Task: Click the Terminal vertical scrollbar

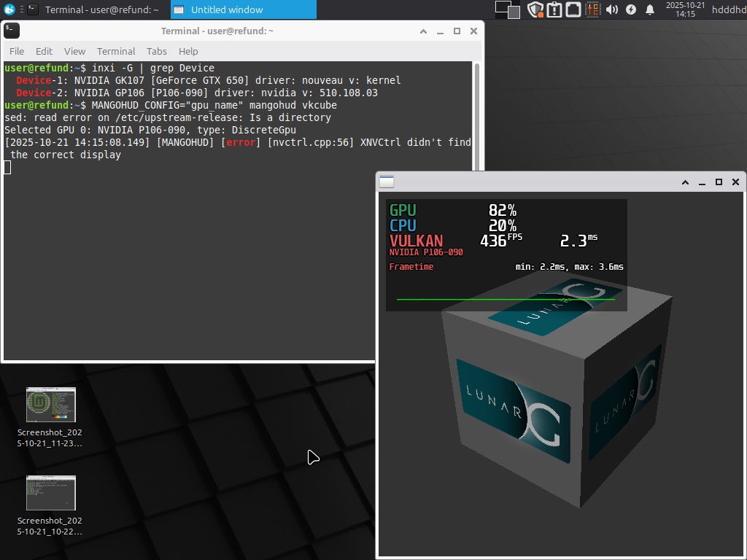Action: click(476, 116)
